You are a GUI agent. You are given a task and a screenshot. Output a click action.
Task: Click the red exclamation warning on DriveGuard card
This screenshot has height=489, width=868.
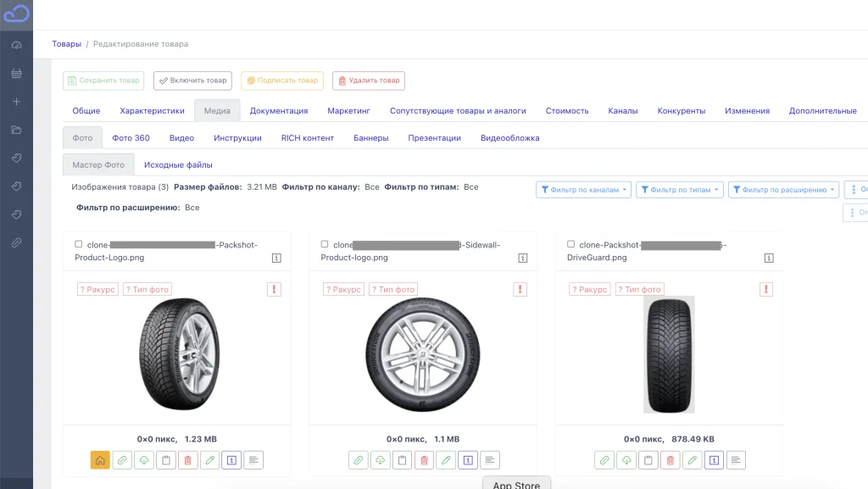click(766, 289)
